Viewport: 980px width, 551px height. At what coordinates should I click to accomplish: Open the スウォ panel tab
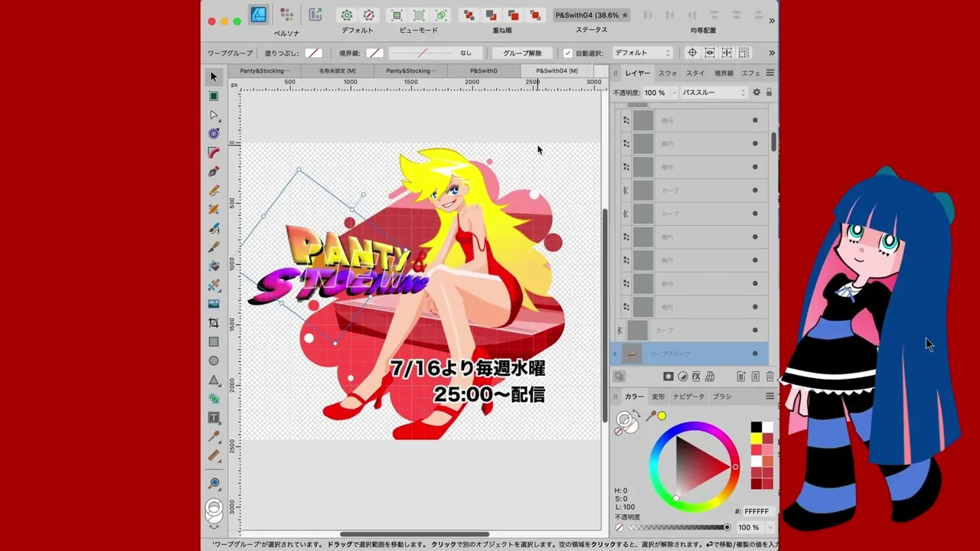tap(668, 73)
